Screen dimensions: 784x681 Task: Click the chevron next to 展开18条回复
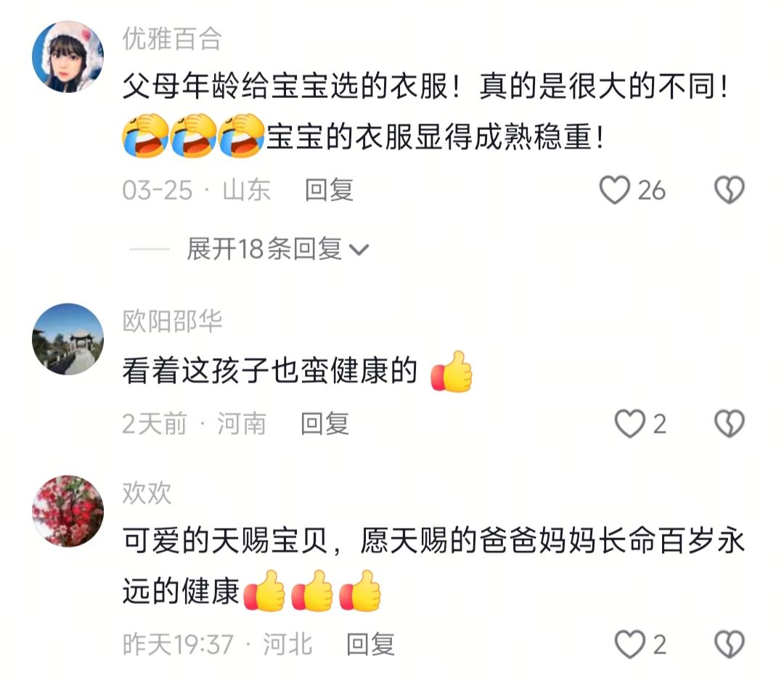pos(359,250)
